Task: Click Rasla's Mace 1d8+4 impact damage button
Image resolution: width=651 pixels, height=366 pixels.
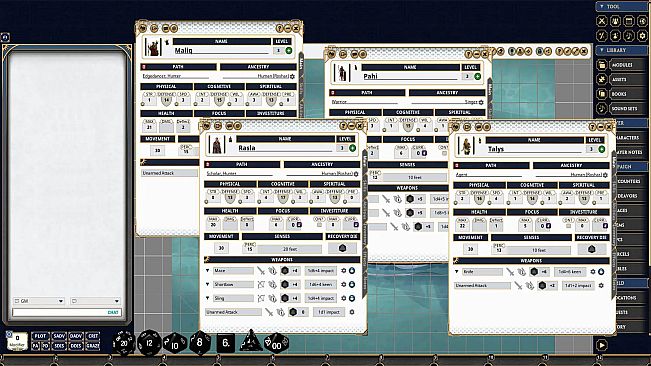Action: pos(321,271)
